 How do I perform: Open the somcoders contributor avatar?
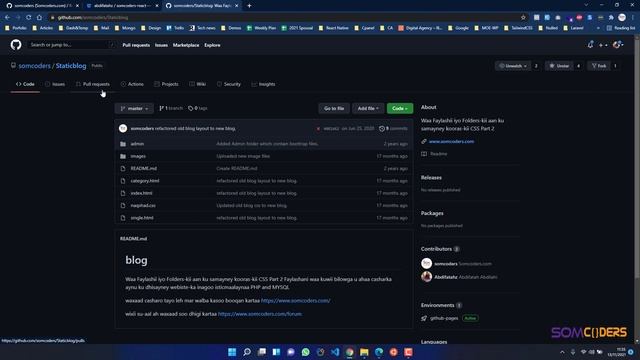tap(427, 264)
